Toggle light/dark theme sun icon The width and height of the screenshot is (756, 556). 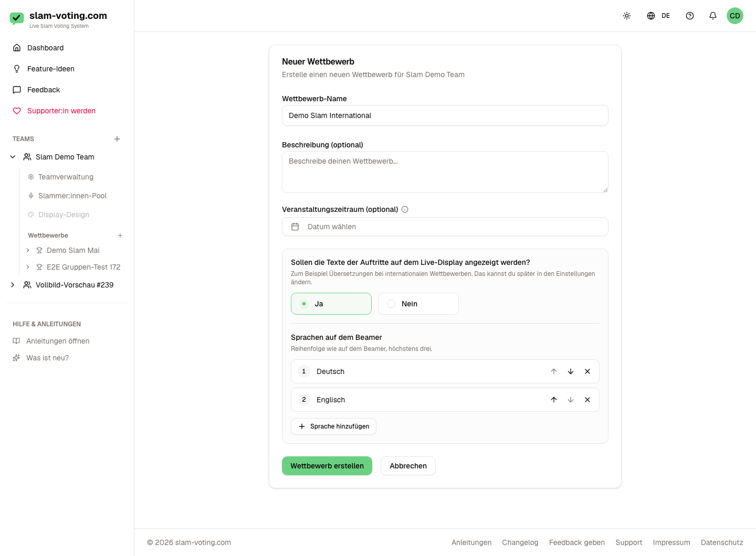click(627, 16)
